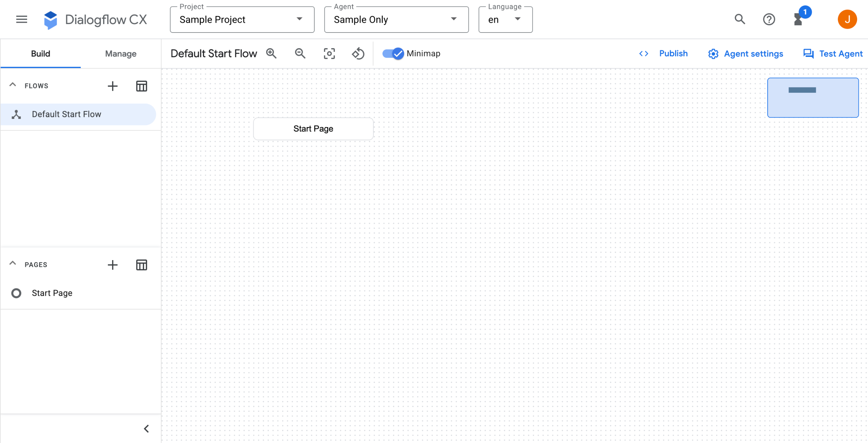Undo the last flow change

click(358, 54)
